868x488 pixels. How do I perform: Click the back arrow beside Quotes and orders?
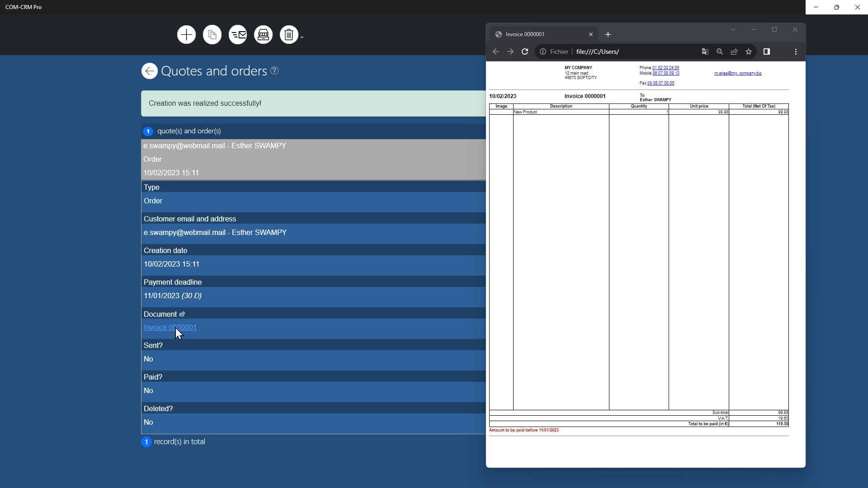point(150,71)
